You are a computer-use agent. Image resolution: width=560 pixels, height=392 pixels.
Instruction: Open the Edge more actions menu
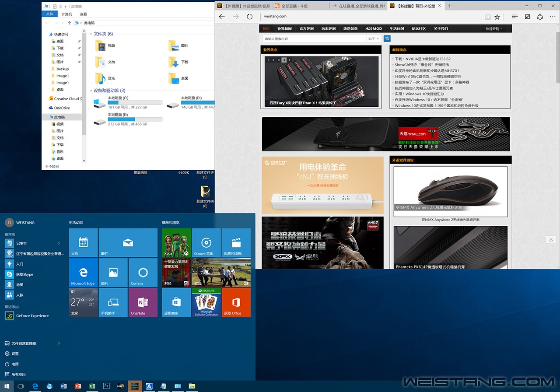[553, 17]
